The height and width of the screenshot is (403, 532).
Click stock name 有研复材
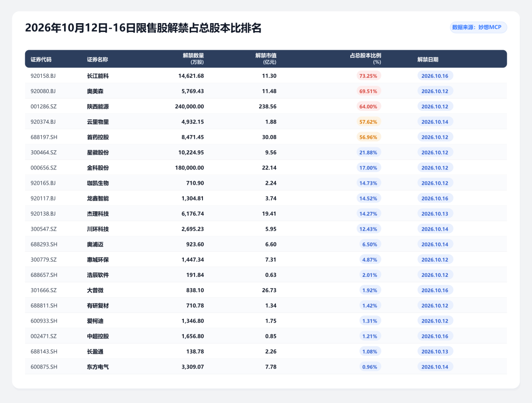[x=98, y=305]
